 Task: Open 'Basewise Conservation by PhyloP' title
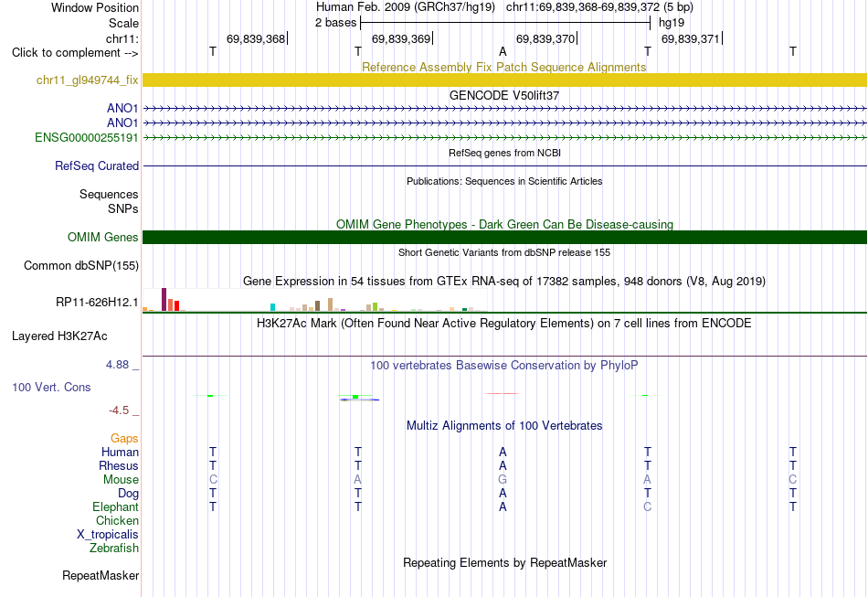click(x=504, y=366)
